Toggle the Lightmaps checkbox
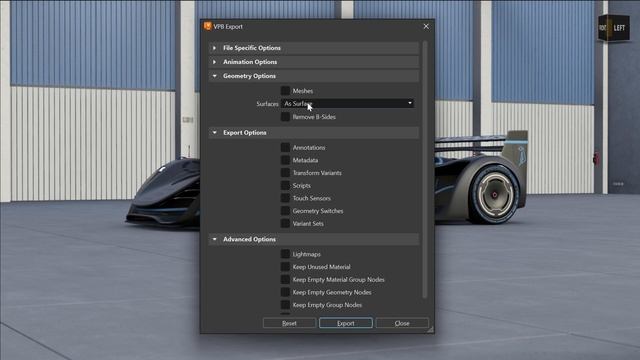This screenshot has width=640, height=360. tap(285, 254)
